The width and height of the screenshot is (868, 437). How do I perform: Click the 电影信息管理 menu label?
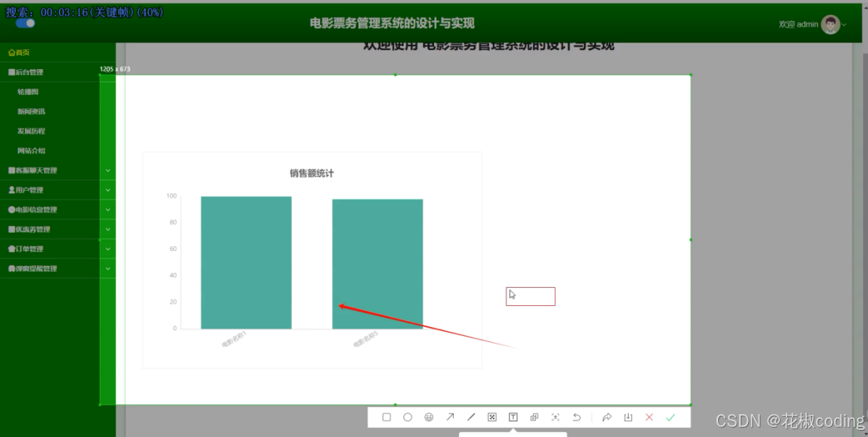pos(36,209)
